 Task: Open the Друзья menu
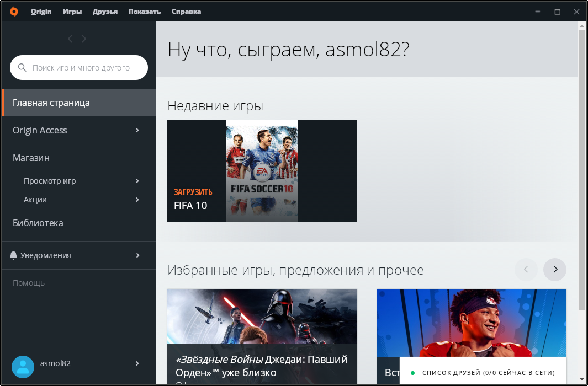tap(105, 12)
